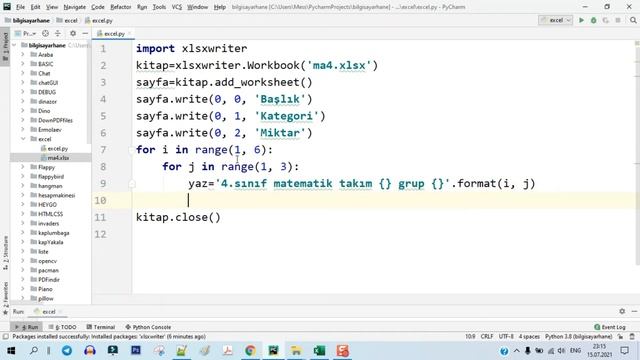Screen dimensions: 640x360
Task: Switch to PyCharm taskbar icon
Action: (273, 350)
